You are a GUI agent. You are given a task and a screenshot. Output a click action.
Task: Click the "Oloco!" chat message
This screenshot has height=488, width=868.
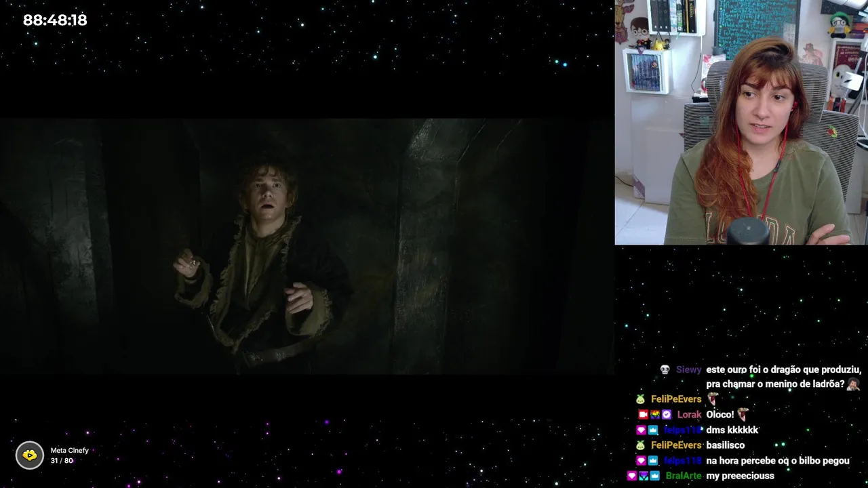(720, 415)
